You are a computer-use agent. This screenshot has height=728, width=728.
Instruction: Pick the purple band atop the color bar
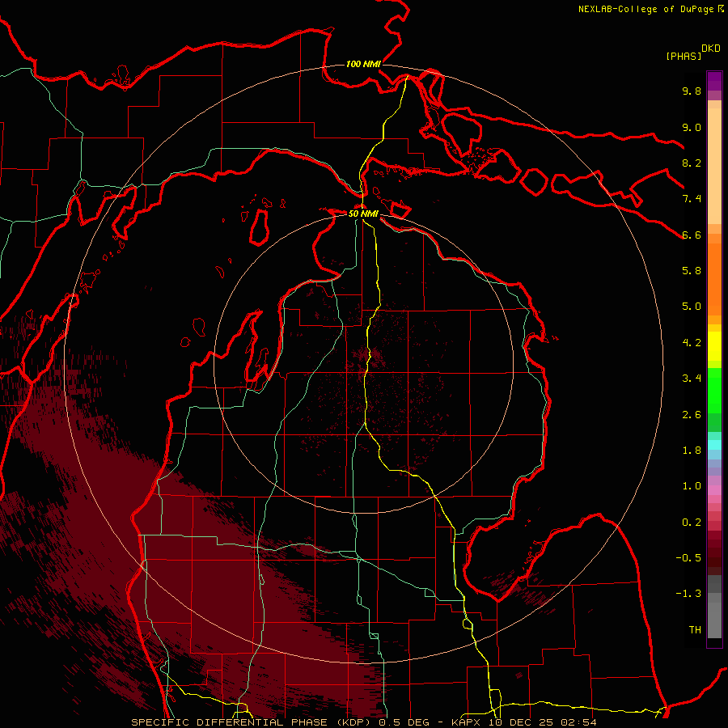[714, 81]
